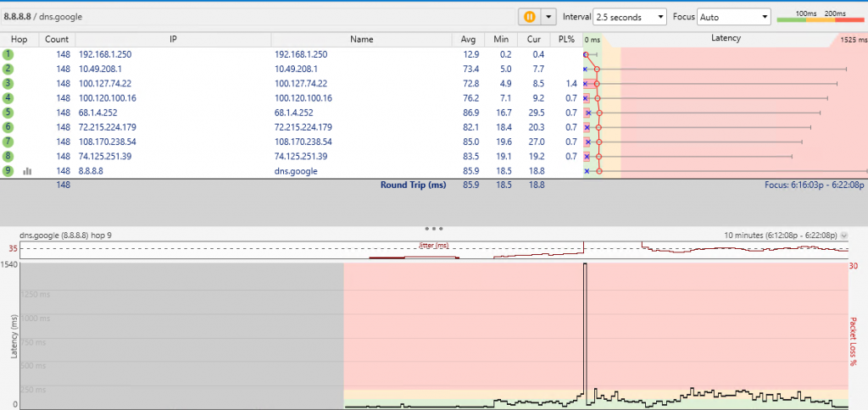Click the hop 5 green circle icon
Viewport: 868px width, 410px height.
click(9, 112)
